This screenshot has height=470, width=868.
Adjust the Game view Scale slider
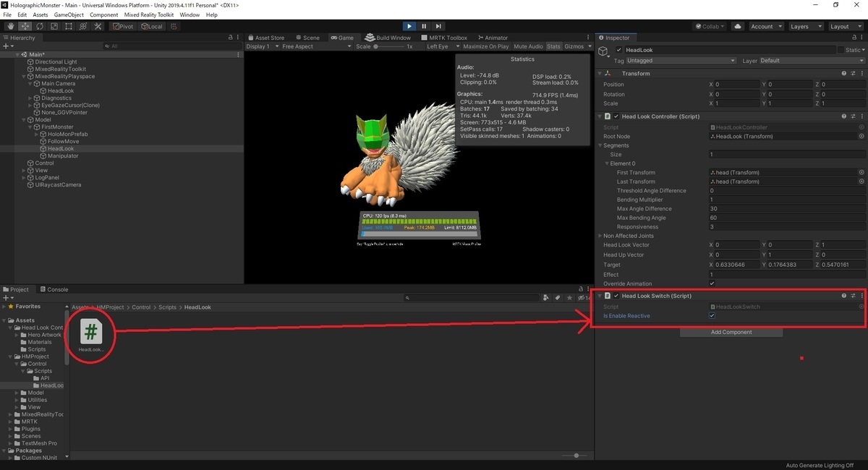389,46
